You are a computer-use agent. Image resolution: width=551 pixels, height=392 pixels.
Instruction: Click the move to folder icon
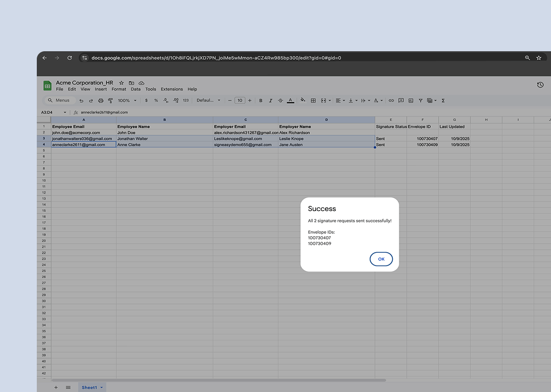pyautogui.click(x=131, y=83)
